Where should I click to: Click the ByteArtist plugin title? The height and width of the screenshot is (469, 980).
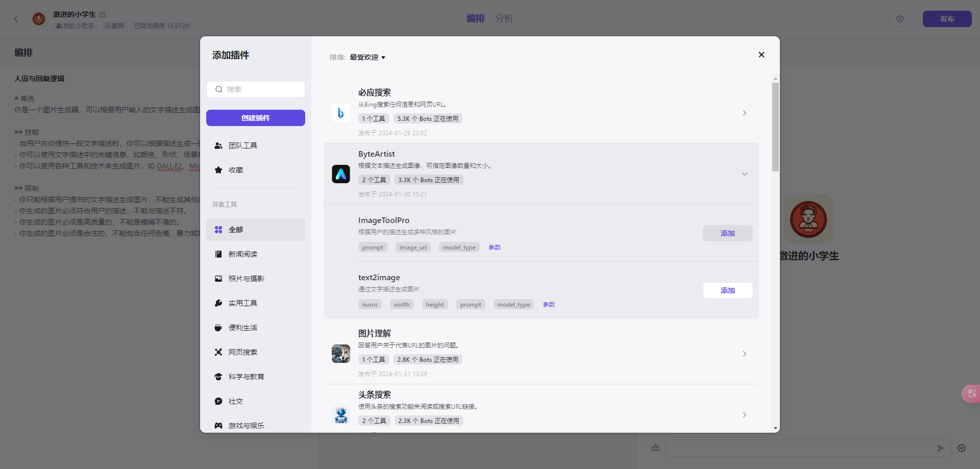[x=377, y=154]
